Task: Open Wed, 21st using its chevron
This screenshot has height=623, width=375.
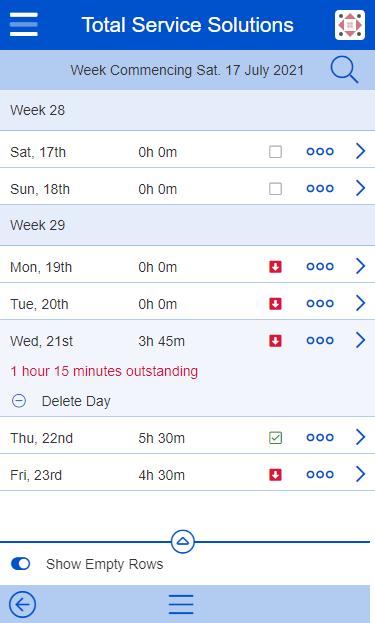Action: (360, 340)
